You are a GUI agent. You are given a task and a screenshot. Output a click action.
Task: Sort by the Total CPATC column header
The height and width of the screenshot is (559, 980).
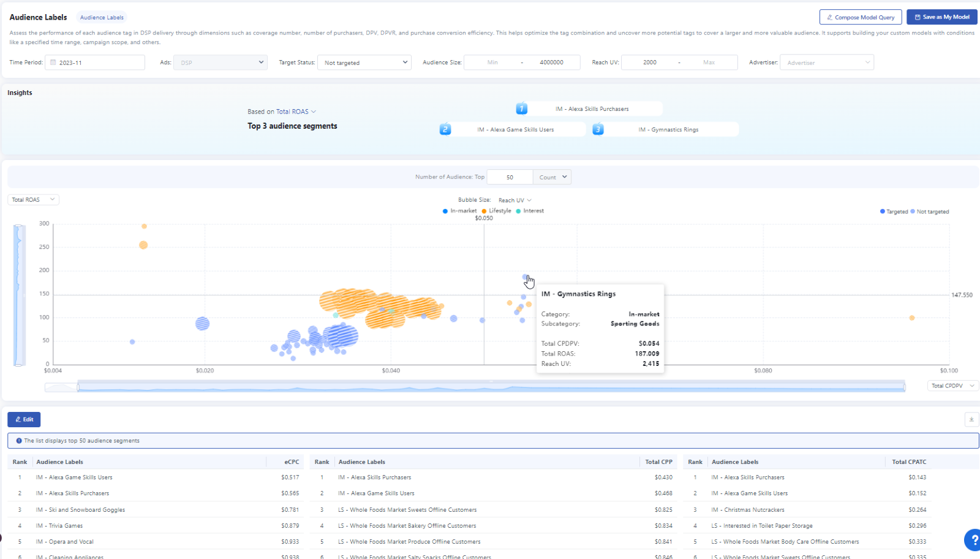coord(909,462)
